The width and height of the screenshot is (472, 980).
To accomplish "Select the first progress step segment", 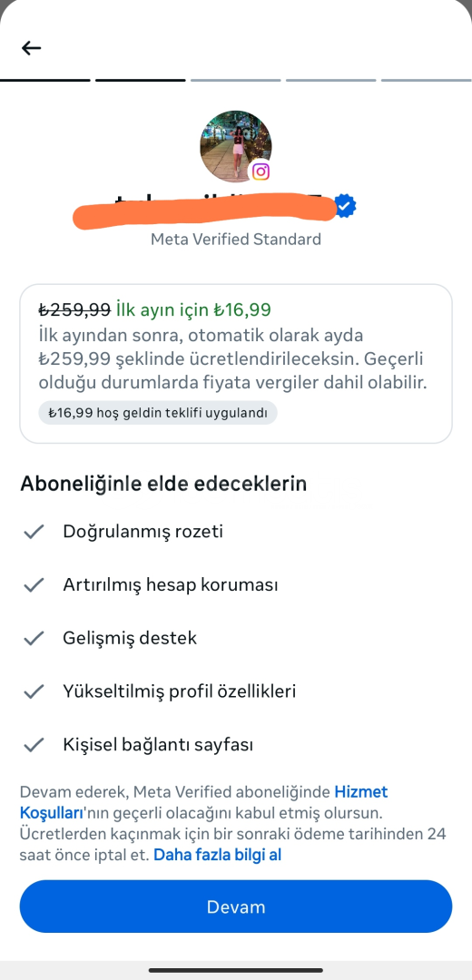I will click(45, 80).
